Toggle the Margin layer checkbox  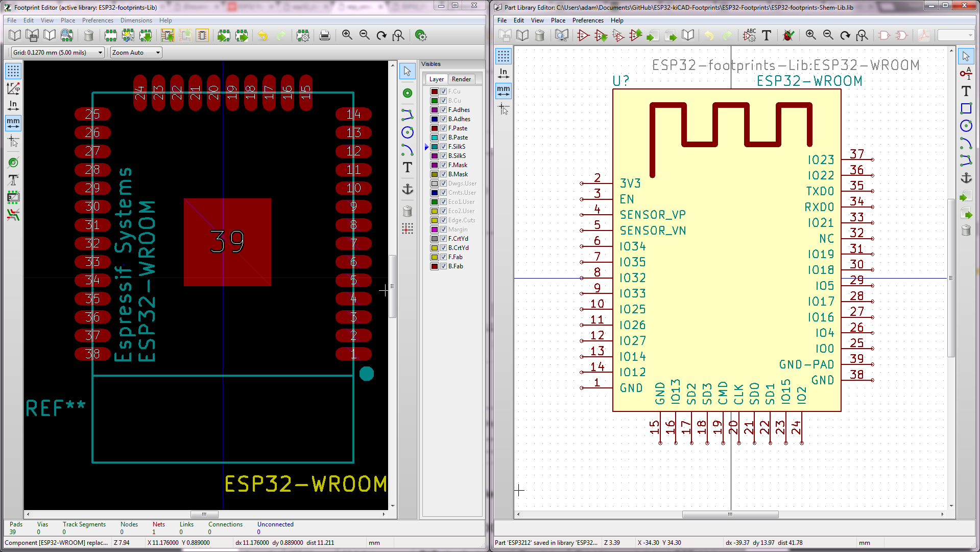pyautogui.click(x=444, y=229)
